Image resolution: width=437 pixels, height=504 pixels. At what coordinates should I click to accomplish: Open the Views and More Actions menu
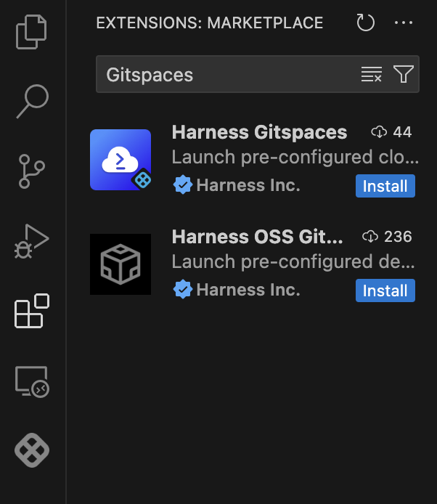[404, 23]
